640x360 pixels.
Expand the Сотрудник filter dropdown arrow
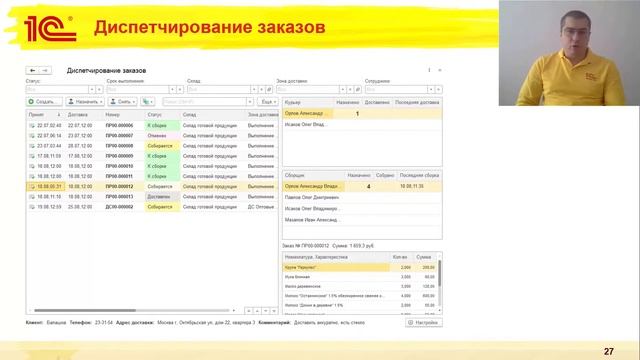pos(431,89)
